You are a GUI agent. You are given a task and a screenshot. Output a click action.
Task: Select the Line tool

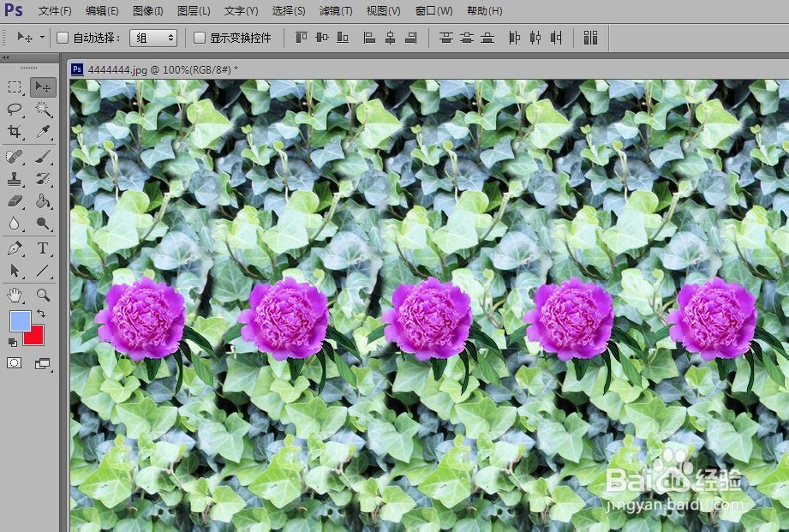43,271
